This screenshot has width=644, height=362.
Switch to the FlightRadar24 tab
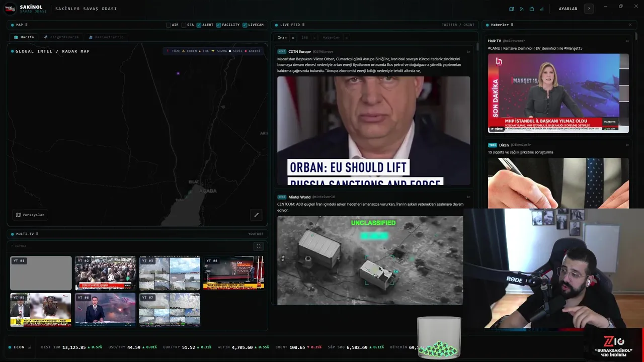click(x=61, y=37)
